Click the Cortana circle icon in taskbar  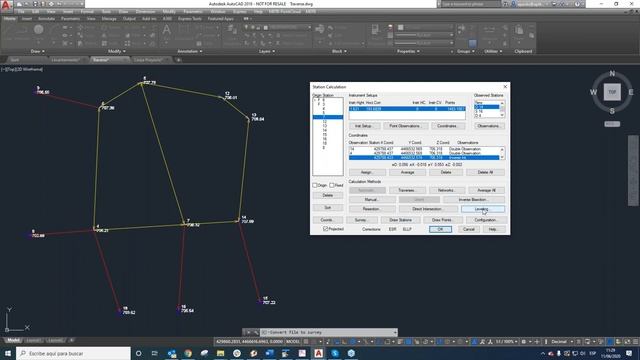(x=138, y=353)
